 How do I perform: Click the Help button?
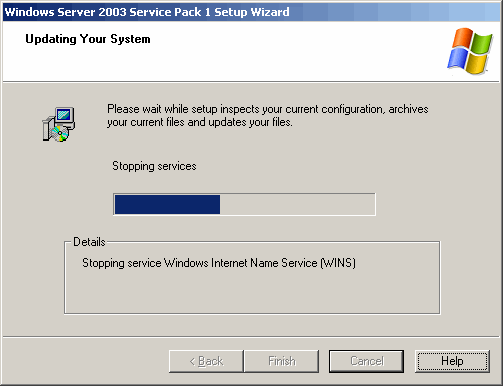452,361
